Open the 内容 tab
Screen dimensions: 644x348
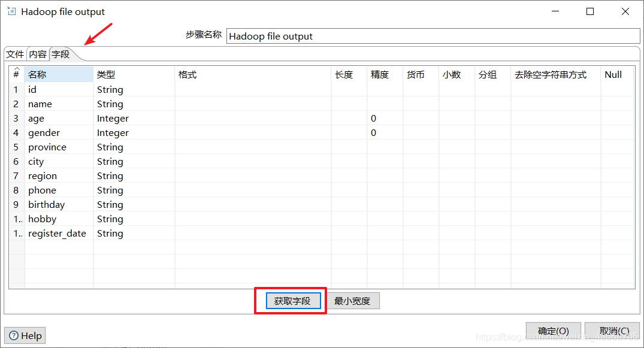tap(38, 55)
